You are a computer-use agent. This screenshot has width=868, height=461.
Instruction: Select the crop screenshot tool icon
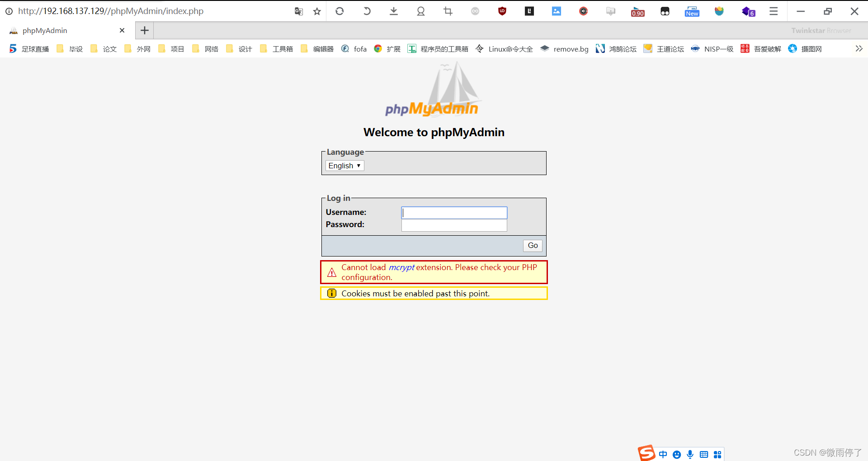[x=448, y=11]
